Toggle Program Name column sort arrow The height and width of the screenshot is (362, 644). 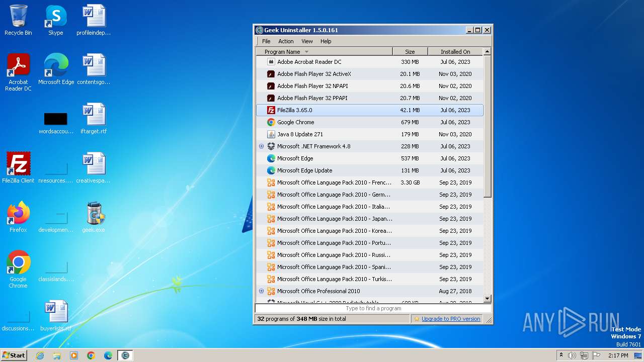[306, 52]
